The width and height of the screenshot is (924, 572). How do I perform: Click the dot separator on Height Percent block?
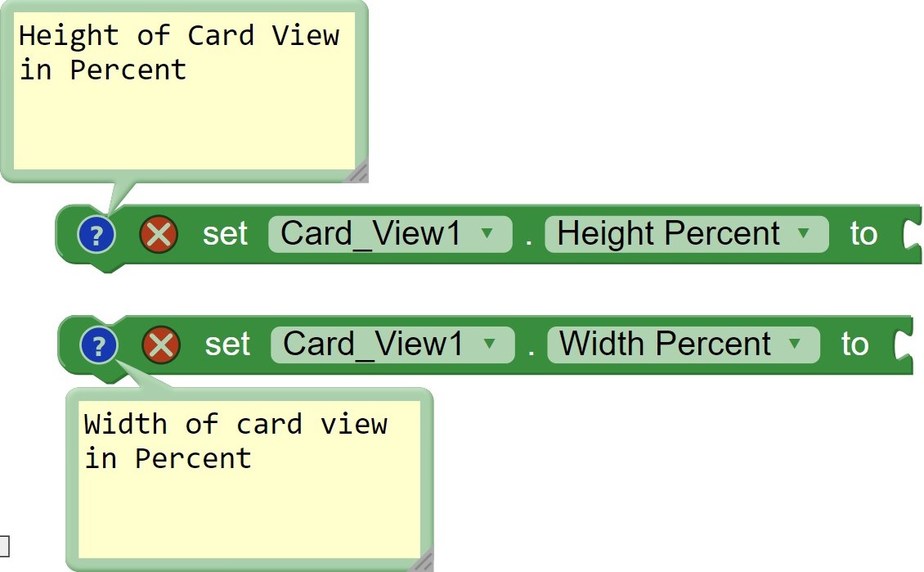[x=528, y=239]
